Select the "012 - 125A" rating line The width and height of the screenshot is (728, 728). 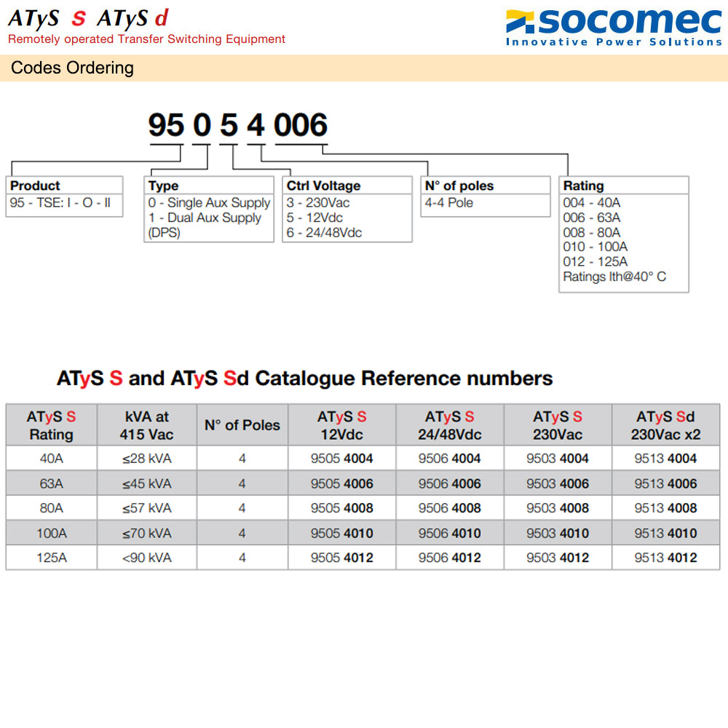click(x=596, y=262)
